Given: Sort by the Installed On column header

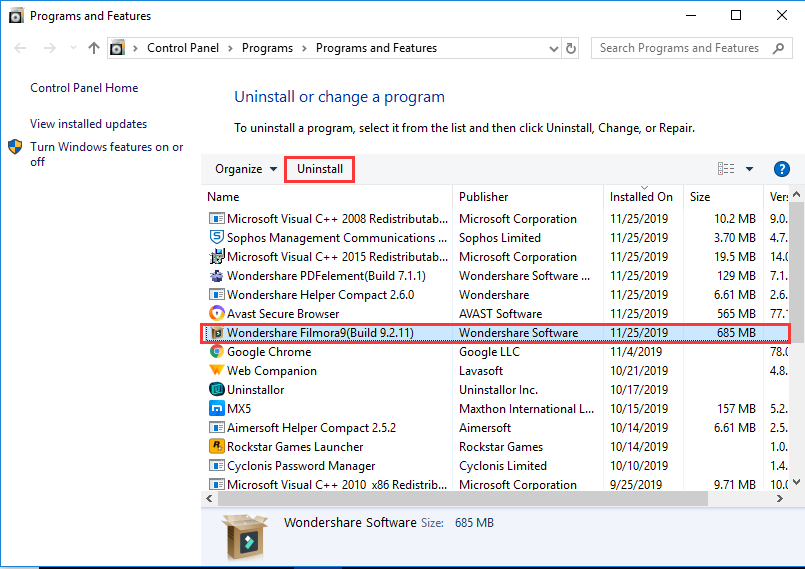Looking at the screenshot, I should coord(643,197).
